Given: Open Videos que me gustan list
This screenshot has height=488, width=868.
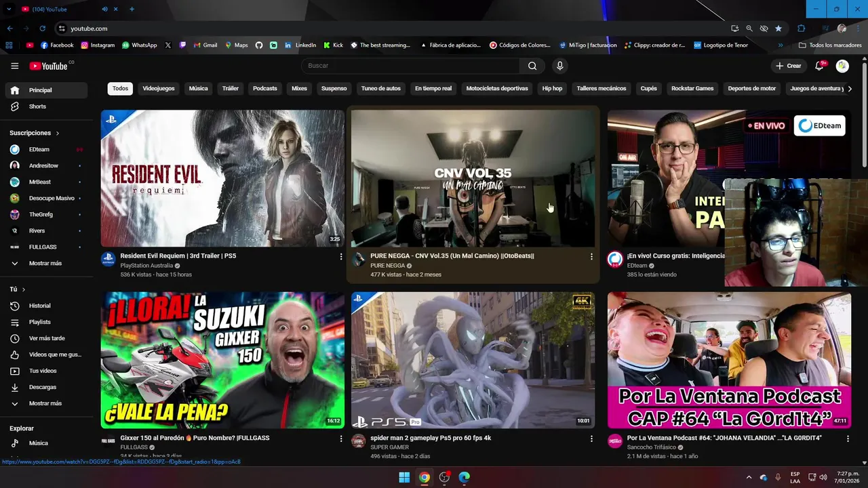Looking at the screenshot, I should click(x=46, y=354).
